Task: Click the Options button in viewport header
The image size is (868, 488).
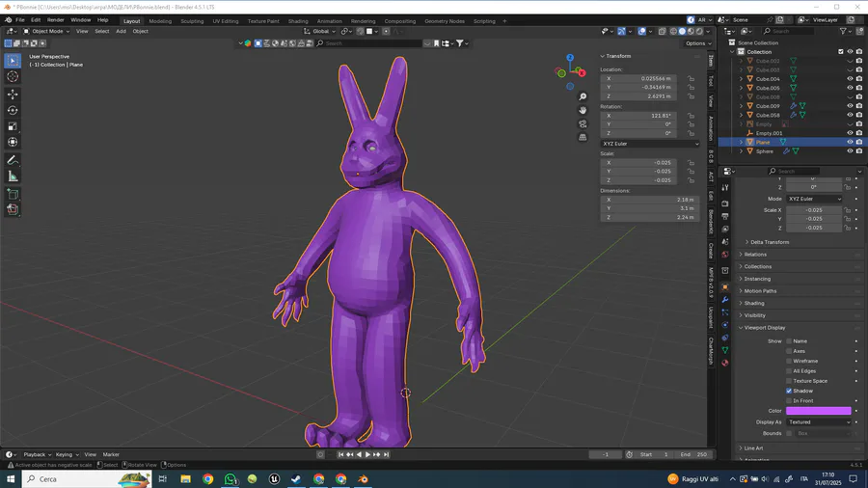Action: tap(698, 43)
